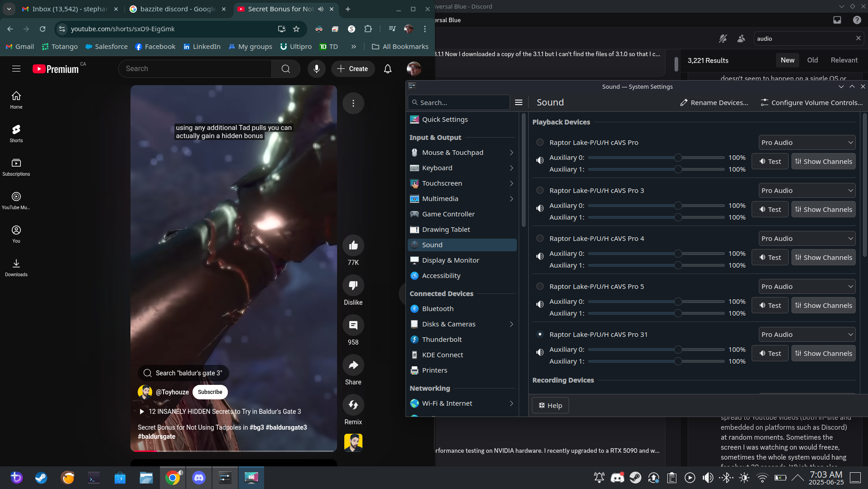Screen dimensions: 868x489
Task: Click Rename Devices button
Action: coord(714,103)
